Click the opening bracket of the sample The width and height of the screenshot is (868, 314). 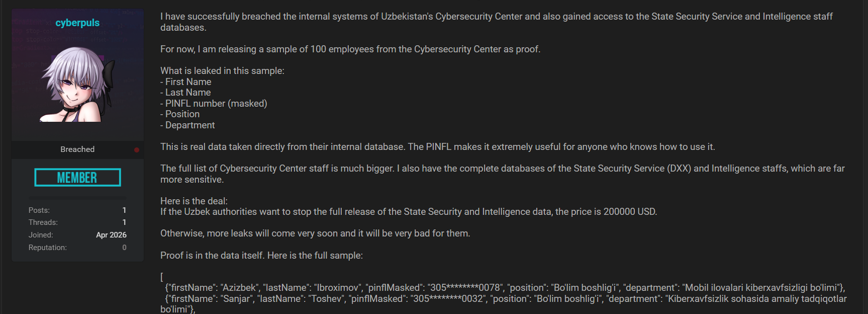(162, 277)
